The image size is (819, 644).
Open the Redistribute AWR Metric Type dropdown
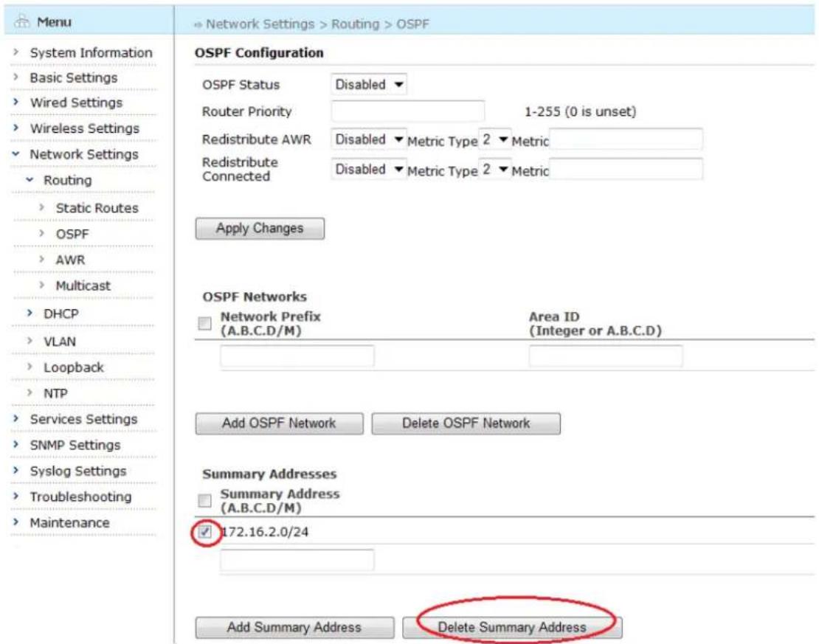click(494, 139)
